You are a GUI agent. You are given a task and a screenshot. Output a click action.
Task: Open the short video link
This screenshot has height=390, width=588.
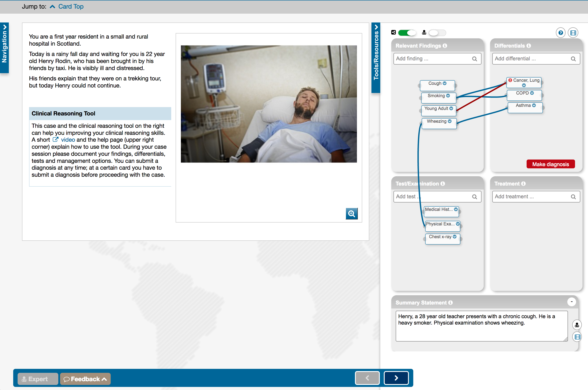click(68, 140)
